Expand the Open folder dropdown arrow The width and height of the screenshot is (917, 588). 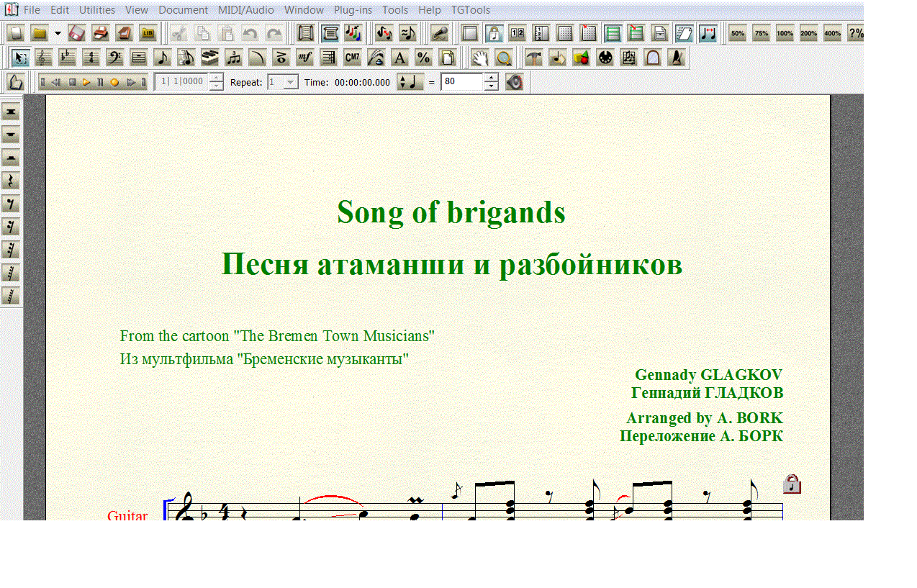point(58,33)
